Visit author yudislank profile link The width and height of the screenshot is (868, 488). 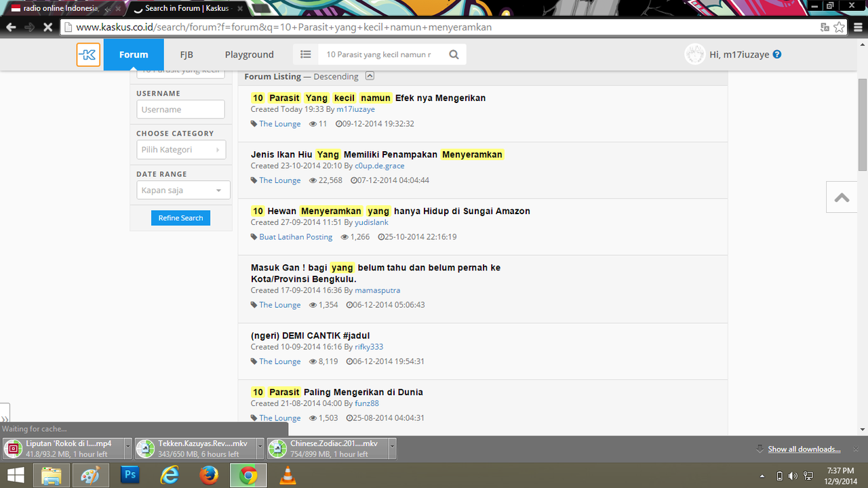(372, 222)
